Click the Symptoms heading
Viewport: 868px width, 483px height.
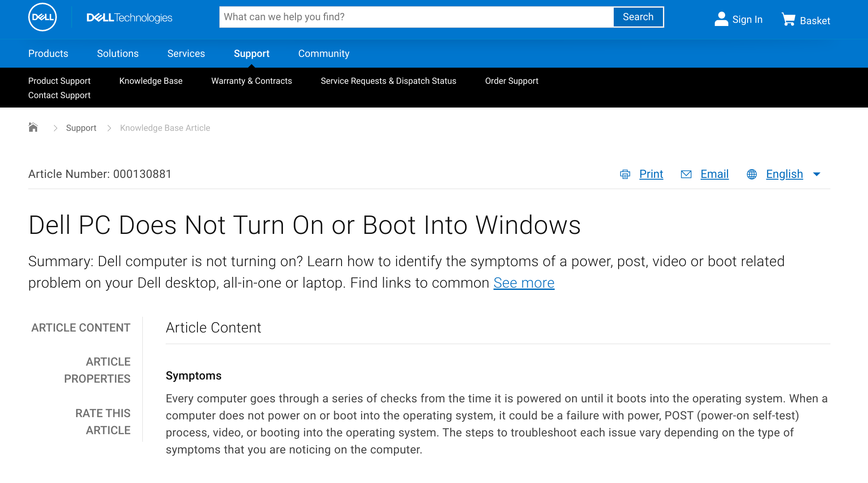(193, 375)
